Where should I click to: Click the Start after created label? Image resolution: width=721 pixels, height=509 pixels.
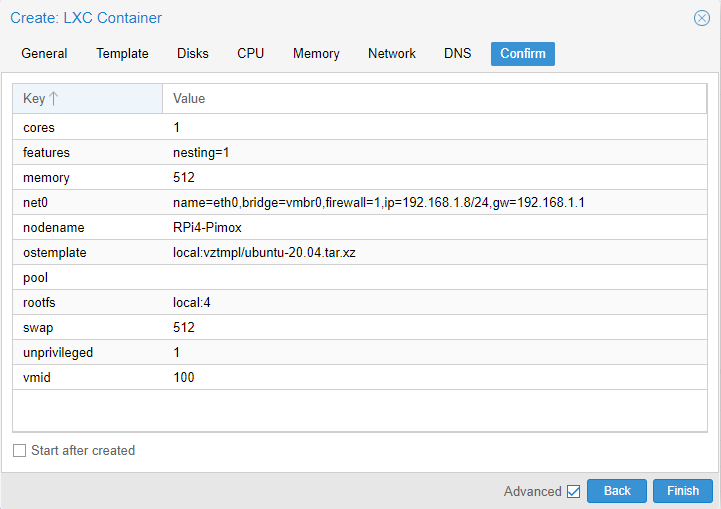click(x=83, y=451)
